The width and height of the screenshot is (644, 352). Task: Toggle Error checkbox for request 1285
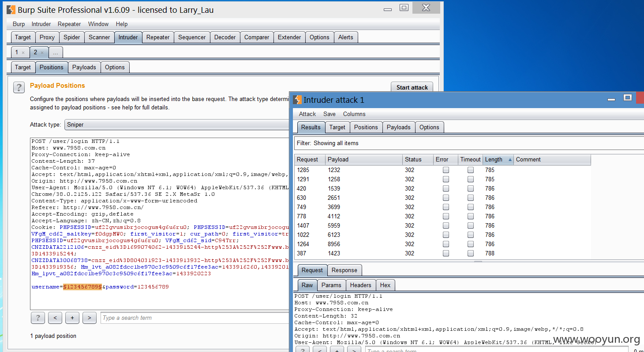[446, 170]
